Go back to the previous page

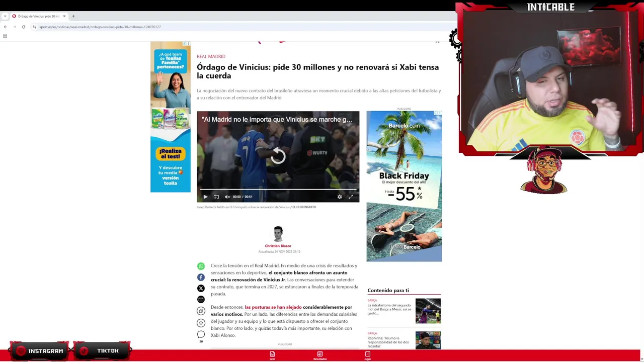point(5,27)
